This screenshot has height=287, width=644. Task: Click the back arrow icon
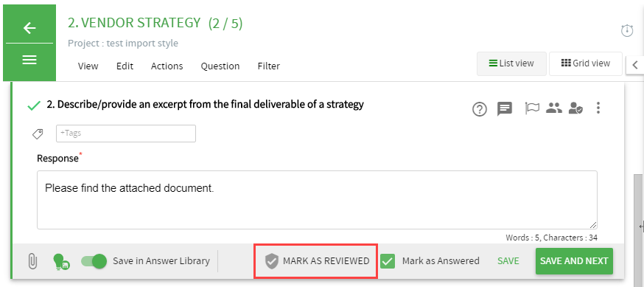[29, 28]
